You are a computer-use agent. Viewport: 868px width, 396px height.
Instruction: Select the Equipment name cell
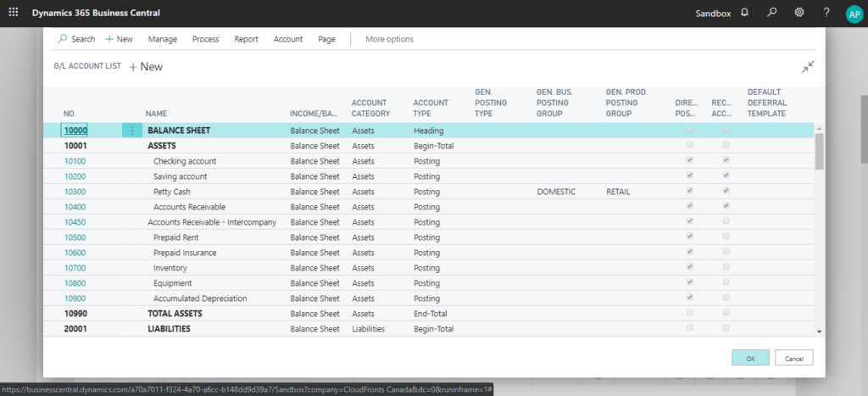pyautogui.click(x=173, y=283)
